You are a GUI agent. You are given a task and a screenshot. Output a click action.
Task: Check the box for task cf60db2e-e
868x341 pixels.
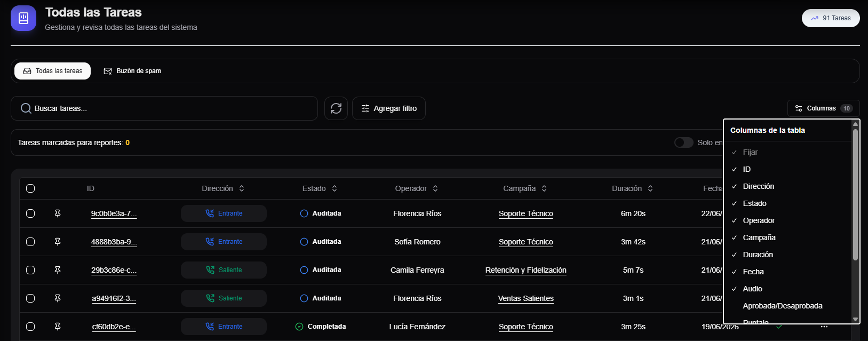30,327
